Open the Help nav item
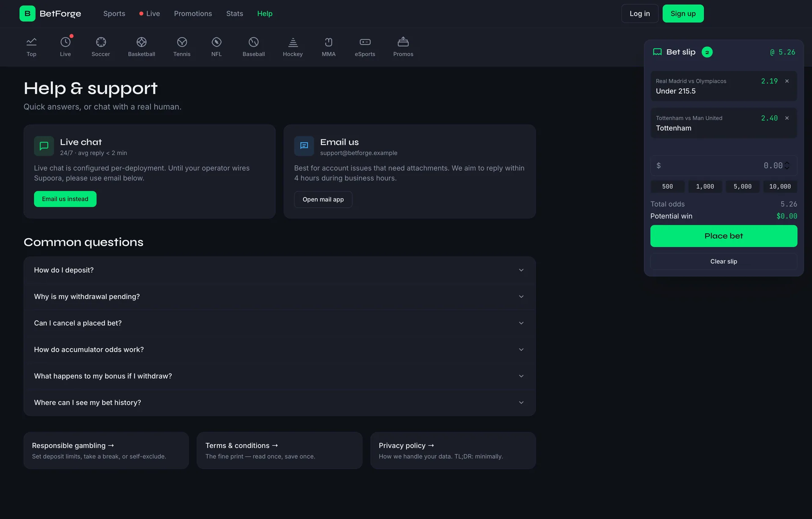The image size is (812, 519). (265, 14)
